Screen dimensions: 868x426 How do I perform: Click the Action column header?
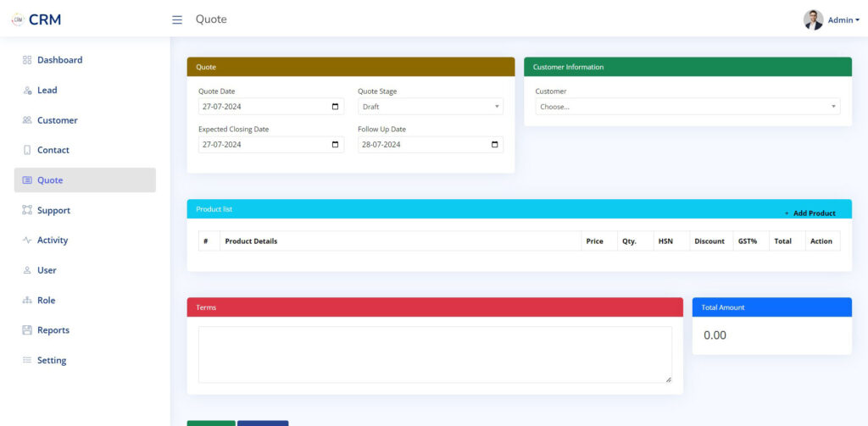pyautogui.click(x=821, y=241)
